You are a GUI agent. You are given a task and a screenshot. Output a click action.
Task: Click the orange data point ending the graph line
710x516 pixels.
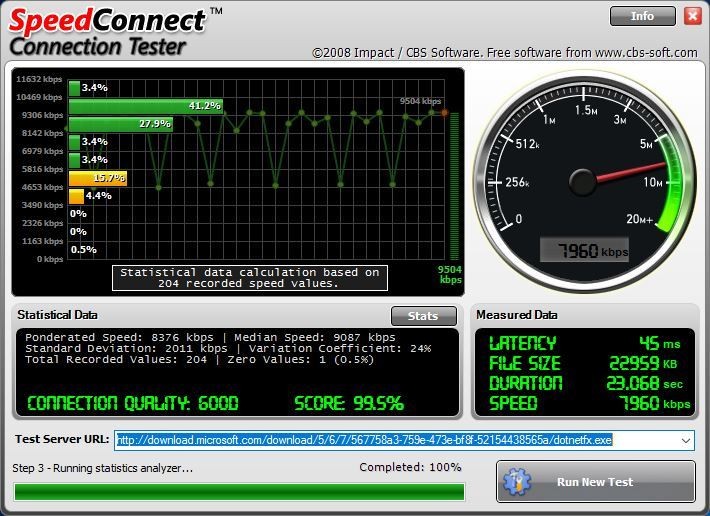[x=444, y=112]
